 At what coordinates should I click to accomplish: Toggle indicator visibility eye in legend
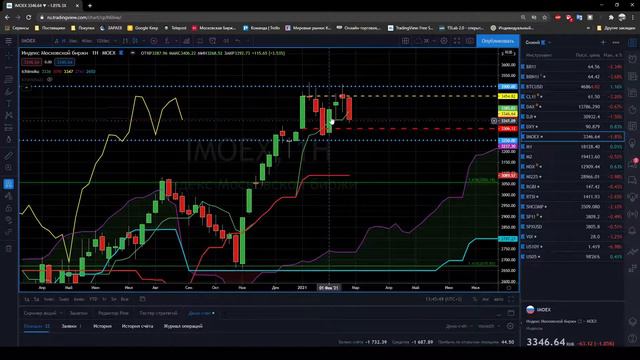coord(49,79)
